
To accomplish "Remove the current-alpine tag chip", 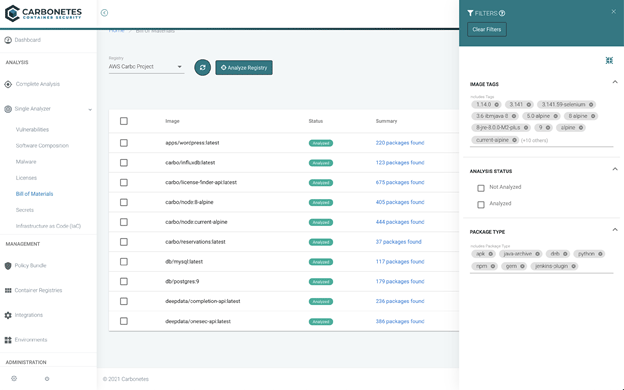I will click(514, 140).
